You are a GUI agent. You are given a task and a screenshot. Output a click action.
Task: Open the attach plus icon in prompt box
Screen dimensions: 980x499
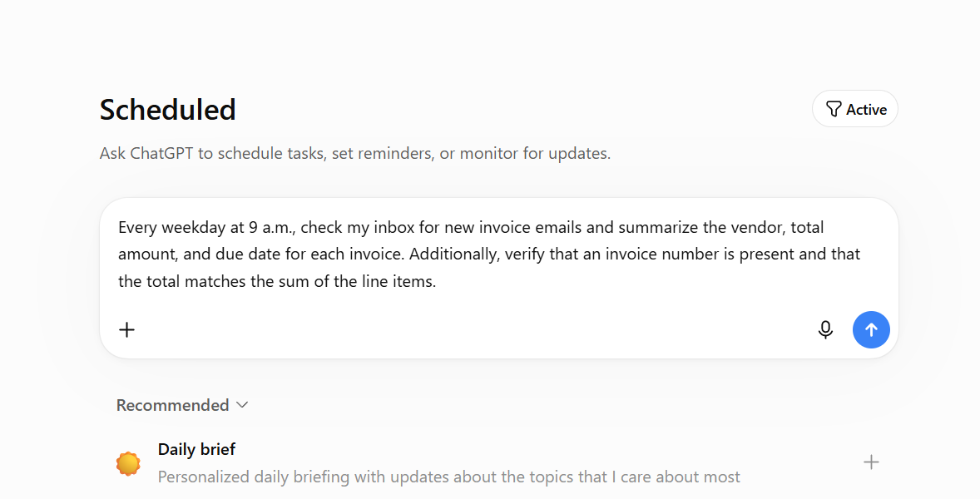point(127,329)
